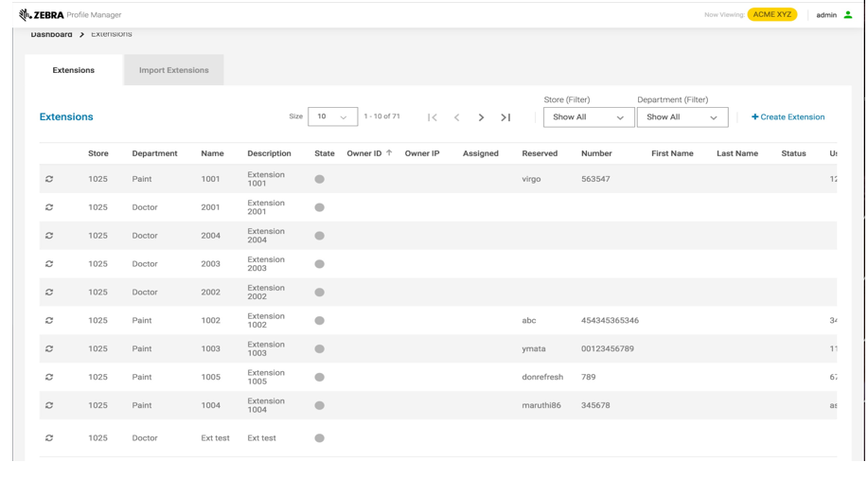Image resolution: width=868 pixels, height=480 pixels.
Task: Sort by the State column header
Action: (325, 153)
